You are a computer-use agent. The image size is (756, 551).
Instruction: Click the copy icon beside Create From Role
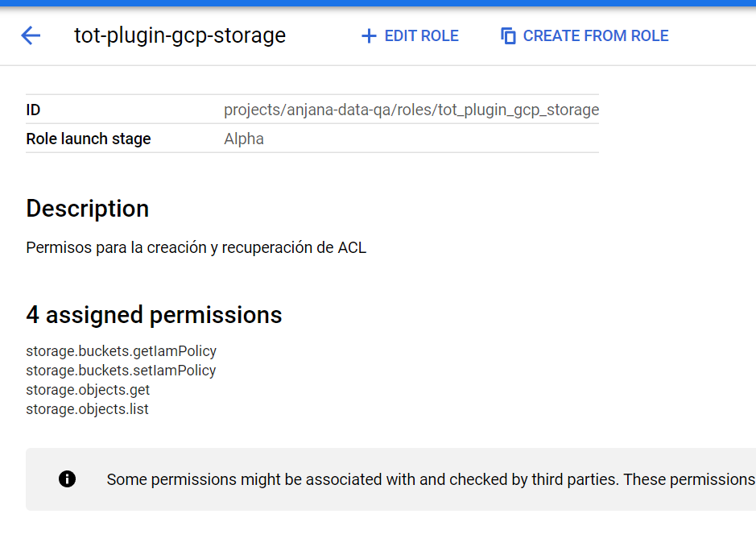508,36
